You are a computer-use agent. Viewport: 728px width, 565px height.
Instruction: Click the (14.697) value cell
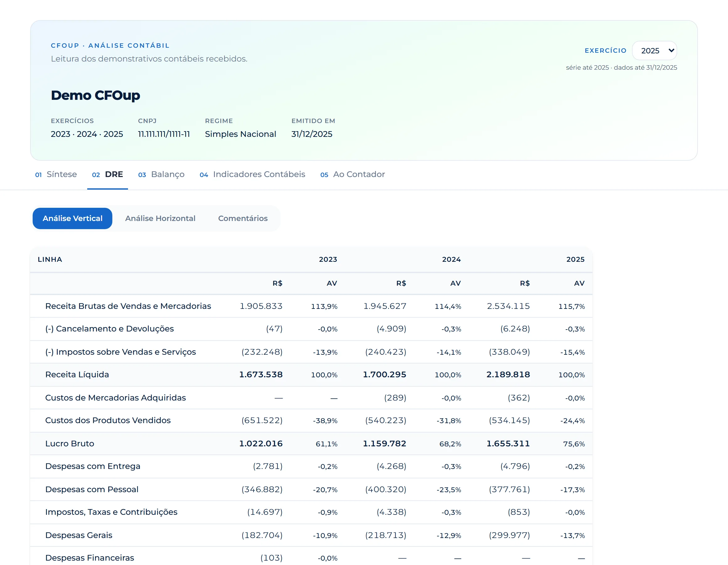pos(265,512)
